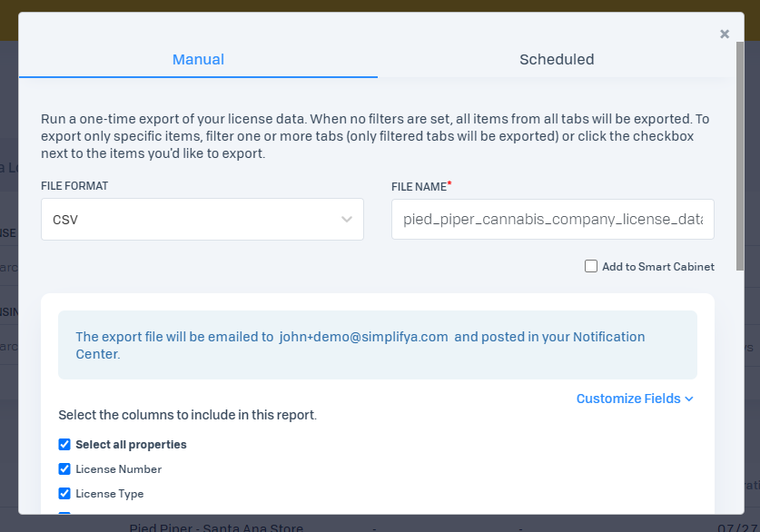Uncheck the Select all properties checkbox
760x532 pixels.
(64, 445)
